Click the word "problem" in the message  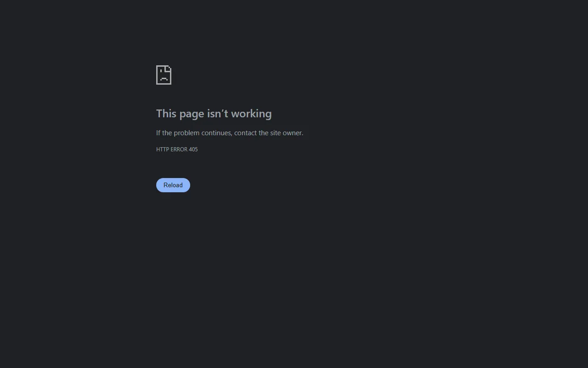(x=187, y=133)
